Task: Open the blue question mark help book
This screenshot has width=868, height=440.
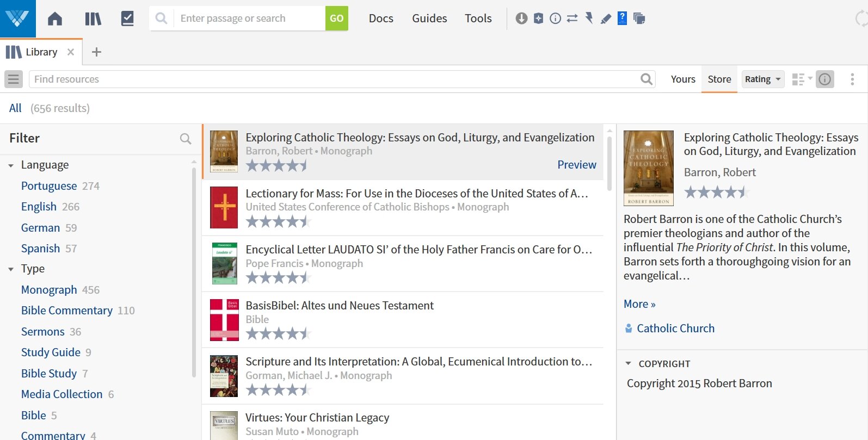Action: 623,18
